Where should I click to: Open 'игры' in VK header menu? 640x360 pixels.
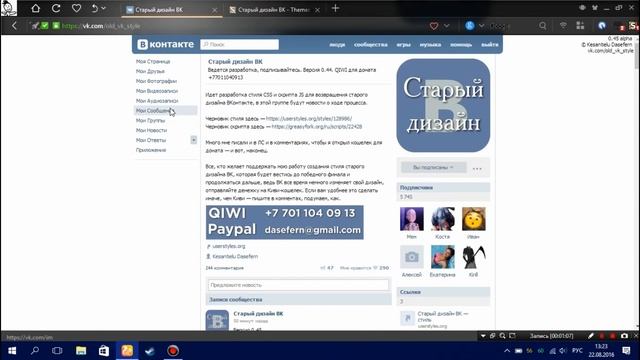coord(403,44)
